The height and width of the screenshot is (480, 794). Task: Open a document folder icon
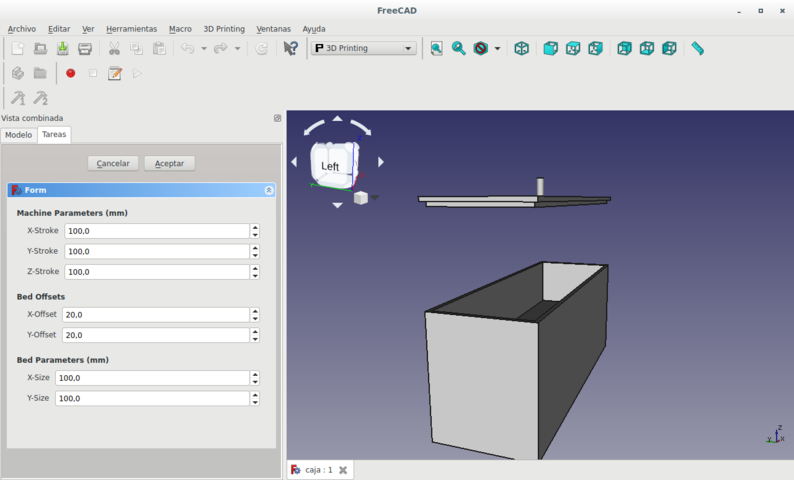40,48
